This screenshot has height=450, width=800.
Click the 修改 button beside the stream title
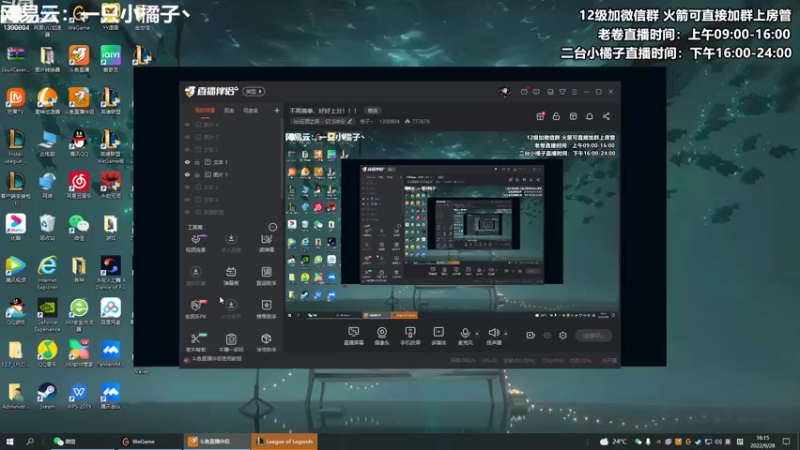pos(373,111)
